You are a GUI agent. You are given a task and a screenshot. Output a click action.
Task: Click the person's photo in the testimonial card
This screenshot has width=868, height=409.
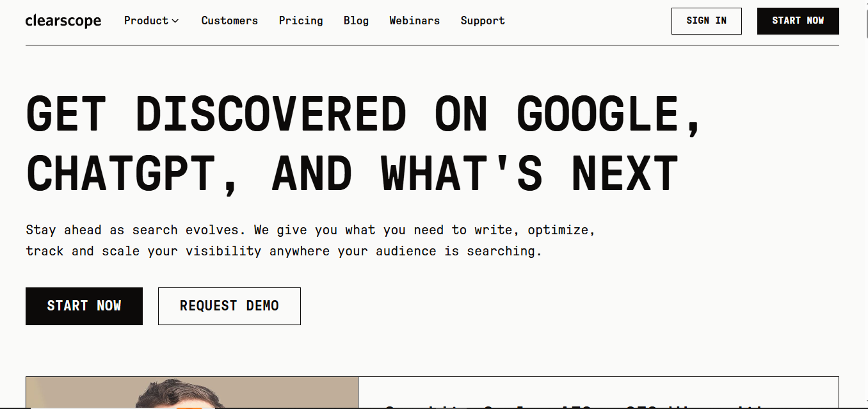click(x=192, y=392)
